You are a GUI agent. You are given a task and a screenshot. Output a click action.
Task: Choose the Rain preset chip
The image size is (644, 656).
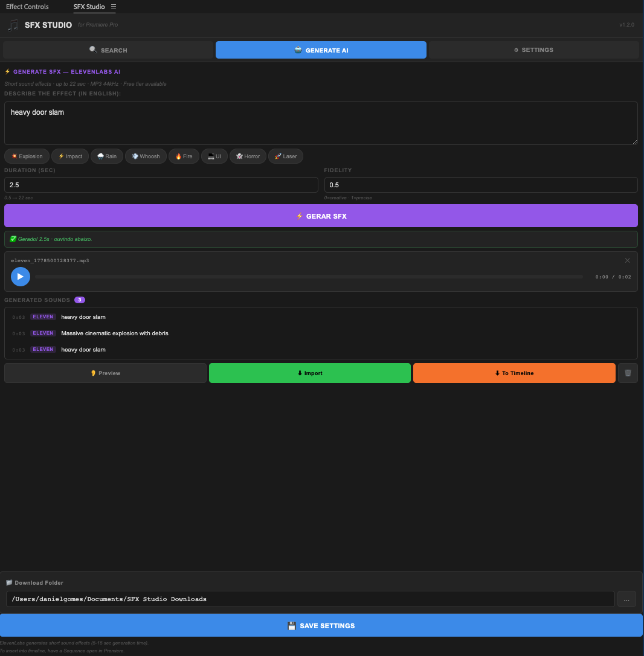pos(107,156)
